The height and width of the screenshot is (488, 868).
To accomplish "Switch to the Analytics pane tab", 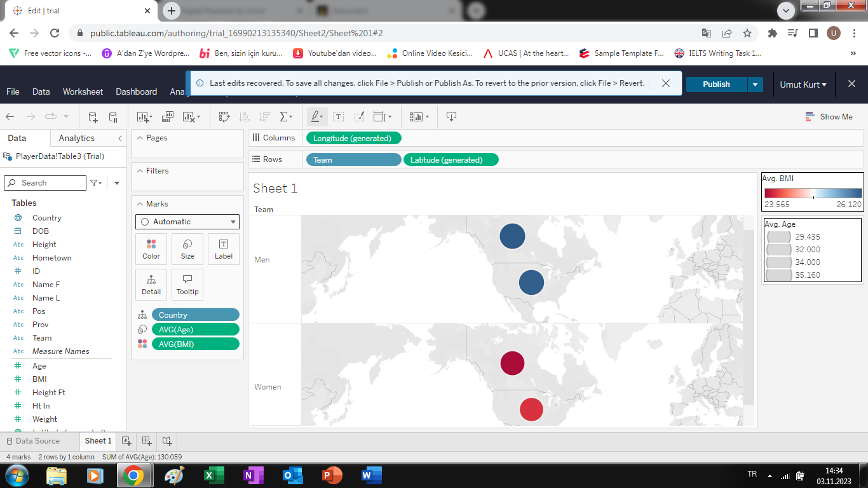I will tap(76, 138).
